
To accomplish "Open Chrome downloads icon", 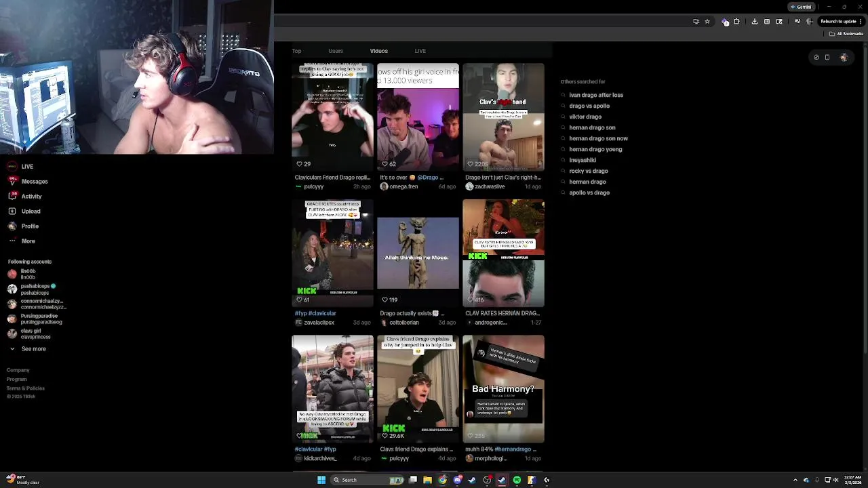I will point(755,22).
